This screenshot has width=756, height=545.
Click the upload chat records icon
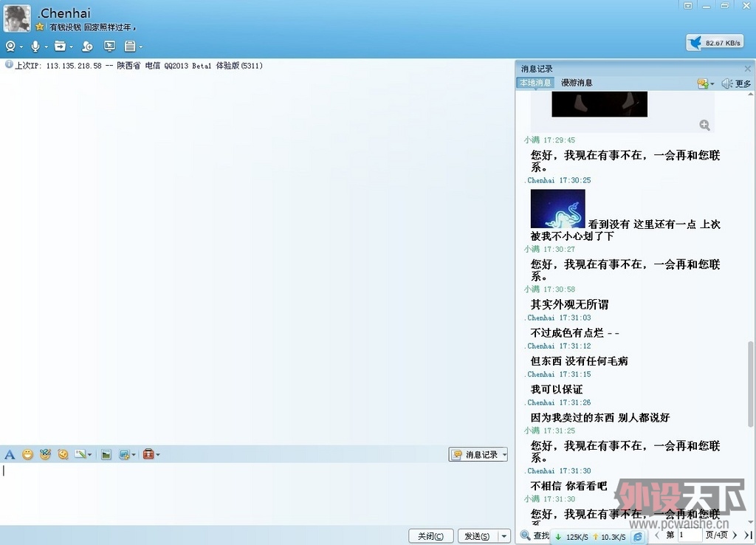point(703,83)
